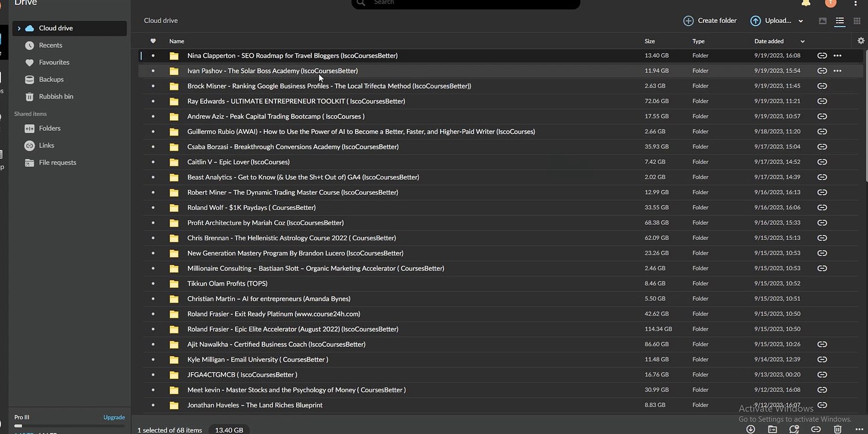This screenshot has height=434, width=868.
Task: Sort by the Name column header
Action: click(177, 41)
